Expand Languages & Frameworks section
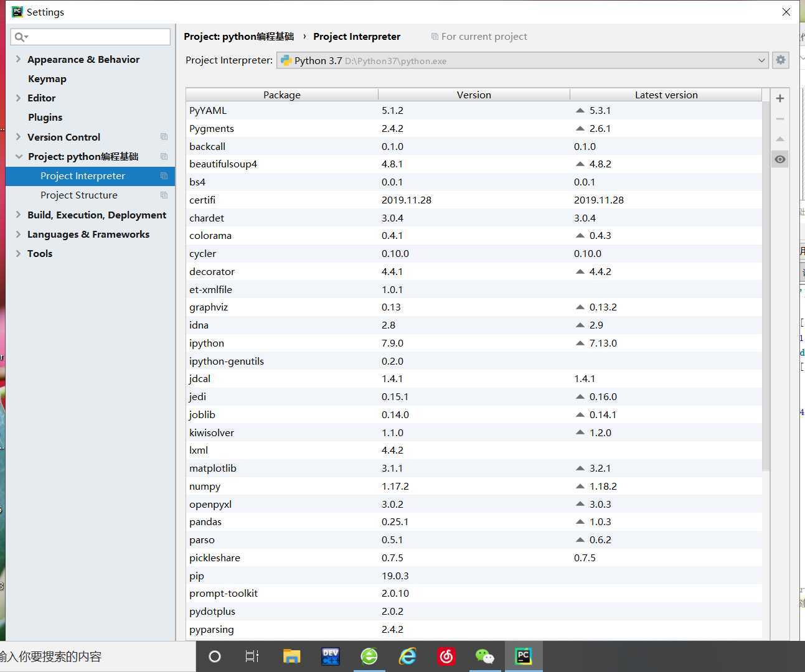This screenshot has height=672, width=805. (x=18, y=234)
